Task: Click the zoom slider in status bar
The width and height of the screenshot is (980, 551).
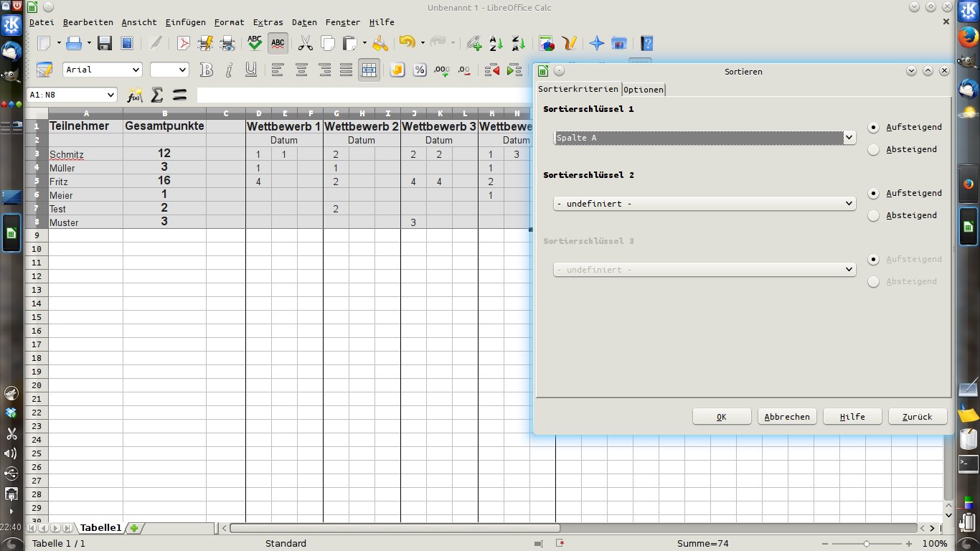Action: [867, 544]
